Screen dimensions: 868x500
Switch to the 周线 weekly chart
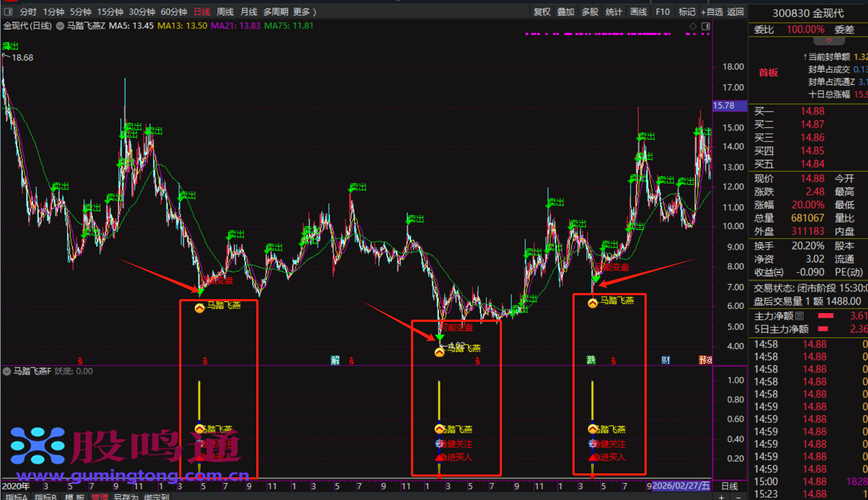click(225, 12)
